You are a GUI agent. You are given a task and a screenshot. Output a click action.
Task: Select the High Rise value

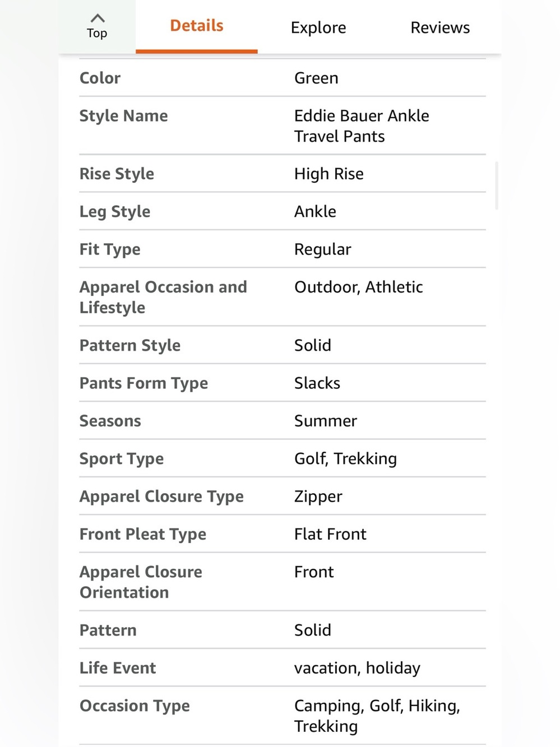click(329, 174)
